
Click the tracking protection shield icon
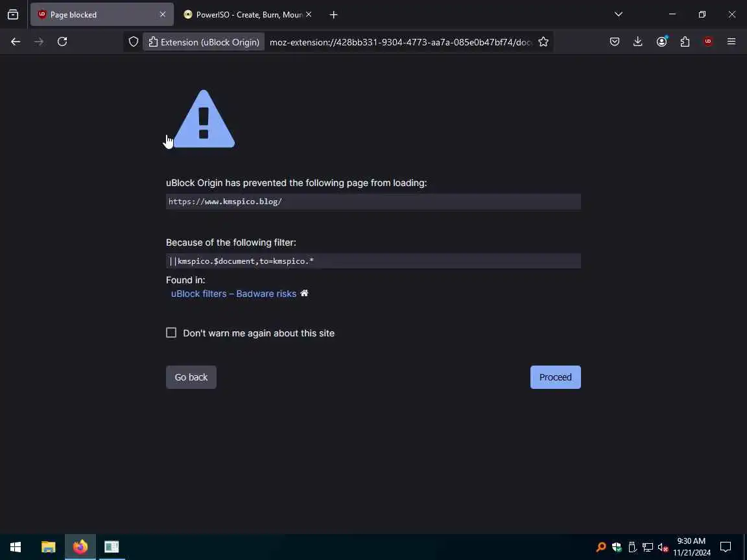point(134,42)
